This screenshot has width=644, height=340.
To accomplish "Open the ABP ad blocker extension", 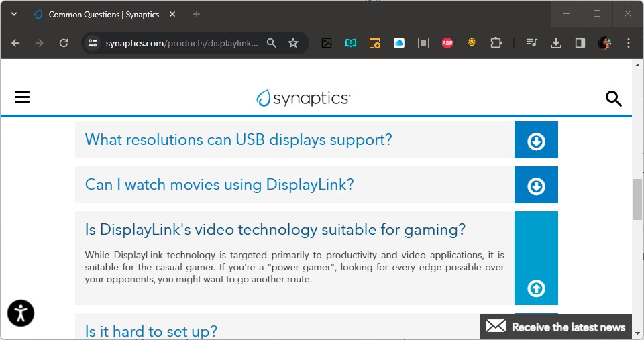I will 447,43.
